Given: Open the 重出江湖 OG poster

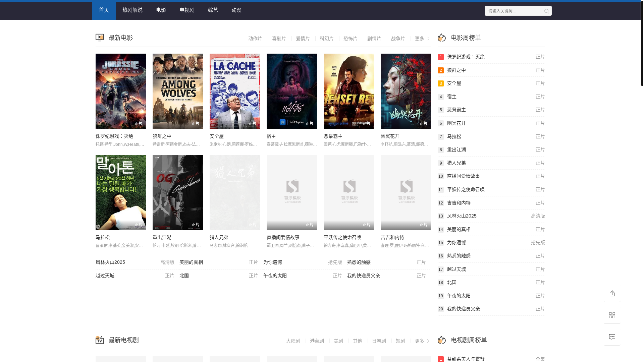Looking at the screenshot, I should coord(178,192).
